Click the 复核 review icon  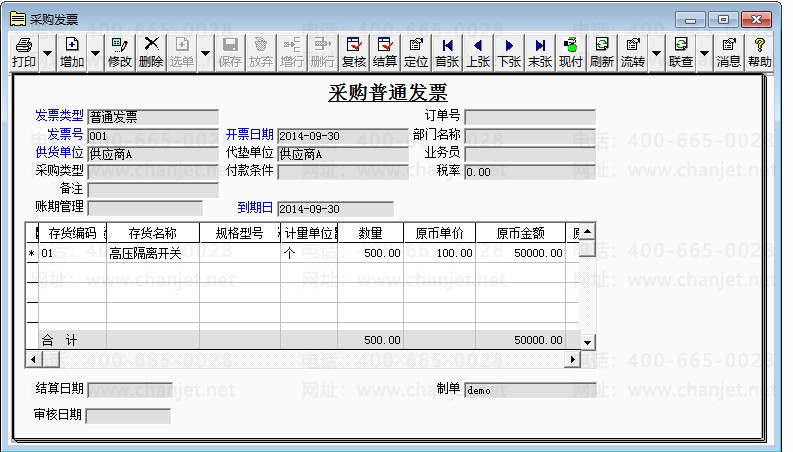[354, 53]
